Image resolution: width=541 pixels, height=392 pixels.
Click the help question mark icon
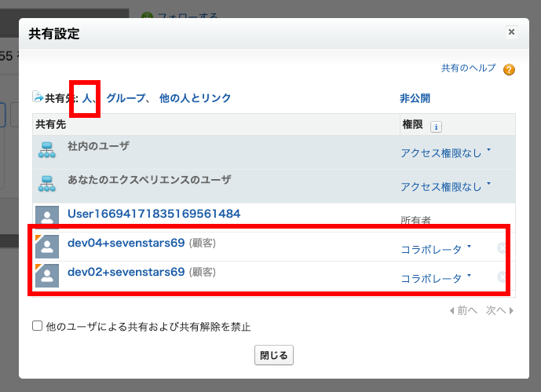(509, 70)
